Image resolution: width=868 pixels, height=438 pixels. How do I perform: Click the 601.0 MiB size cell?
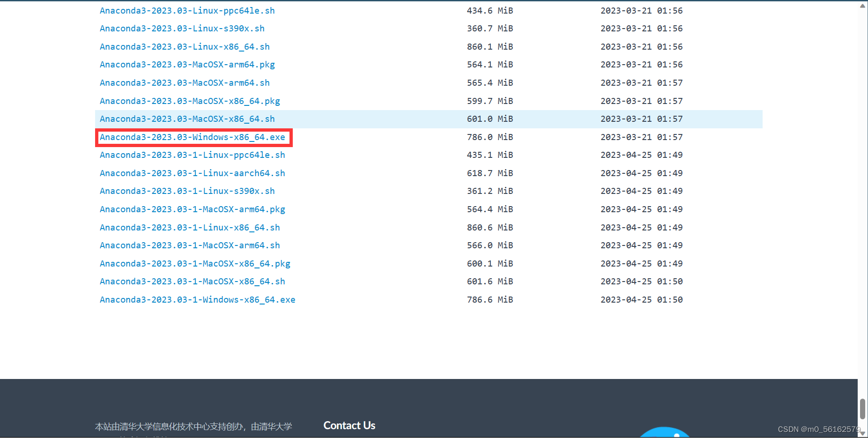click(490, 119)
